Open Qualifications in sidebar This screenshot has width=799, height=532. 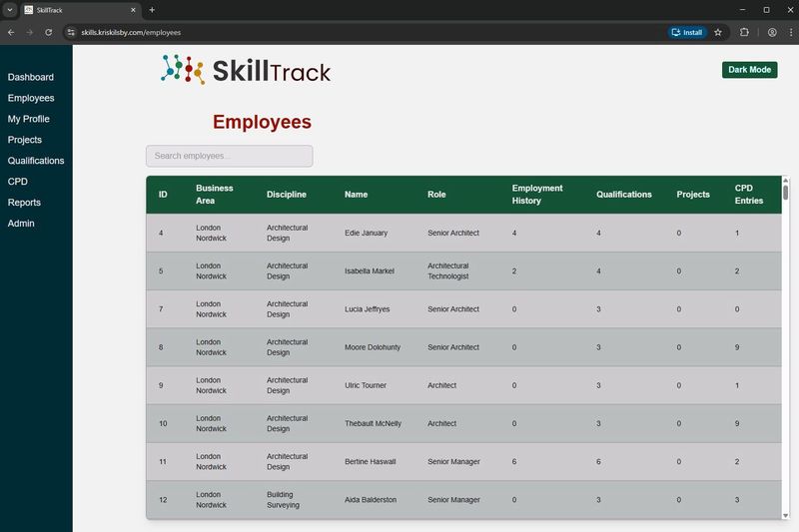[x=36, y=161]
